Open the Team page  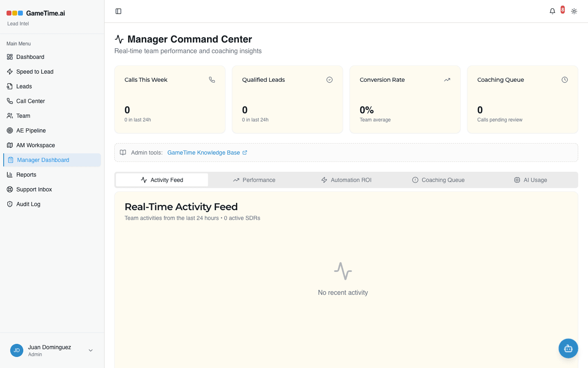tap(52, 116)
